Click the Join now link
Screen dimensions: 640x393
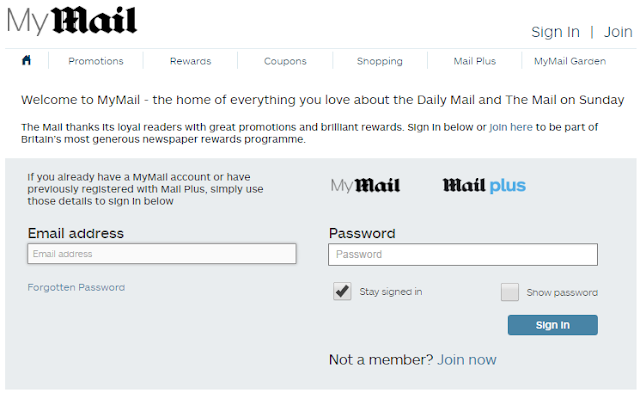pos(467,360)
